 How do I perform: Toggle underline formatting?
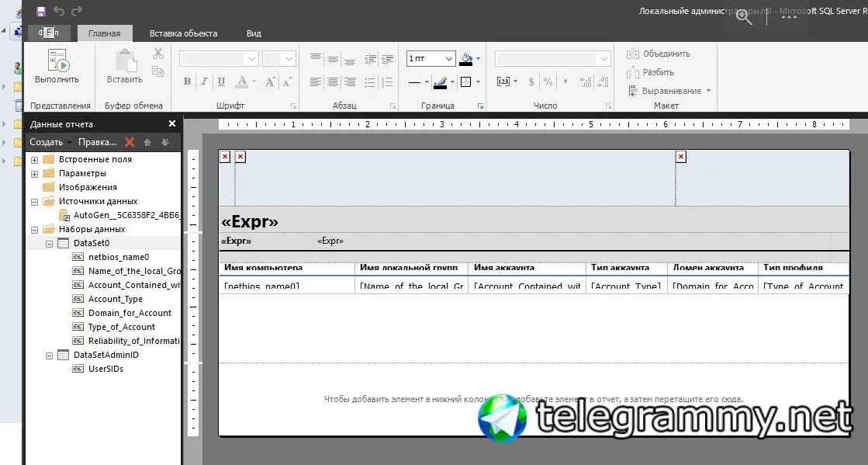221,82
